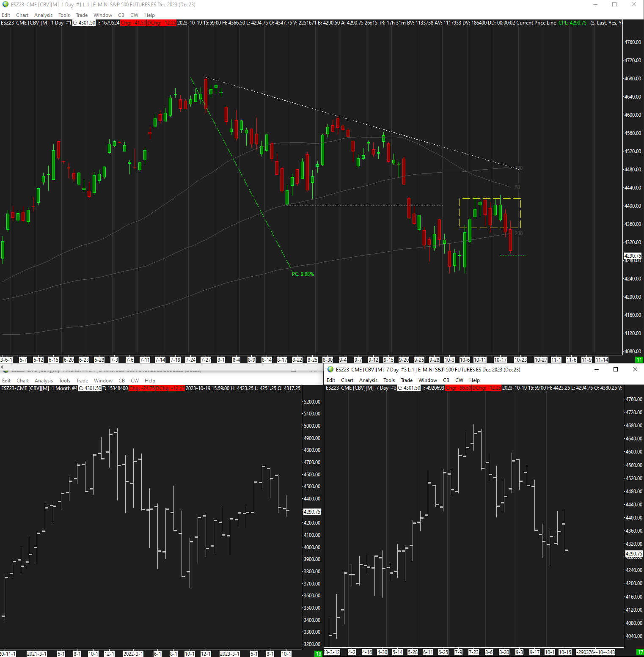Minimize the 7 Day chart window
The height and width of the screenshot is (657, 644).
[x=597, y=369]
